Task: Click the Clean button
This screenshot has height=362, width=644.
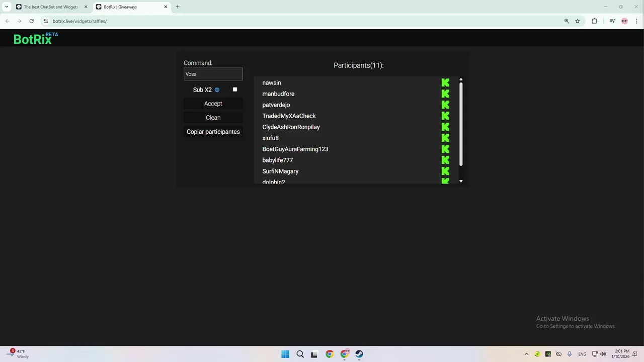Action: click(213, 118)
